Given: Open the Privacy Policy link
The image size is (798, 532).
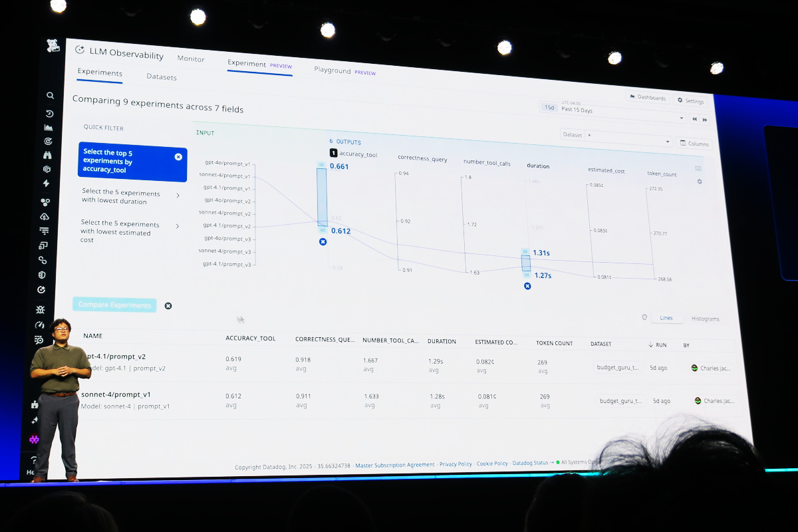Looking at the screenshot, I should coord(456,464).
